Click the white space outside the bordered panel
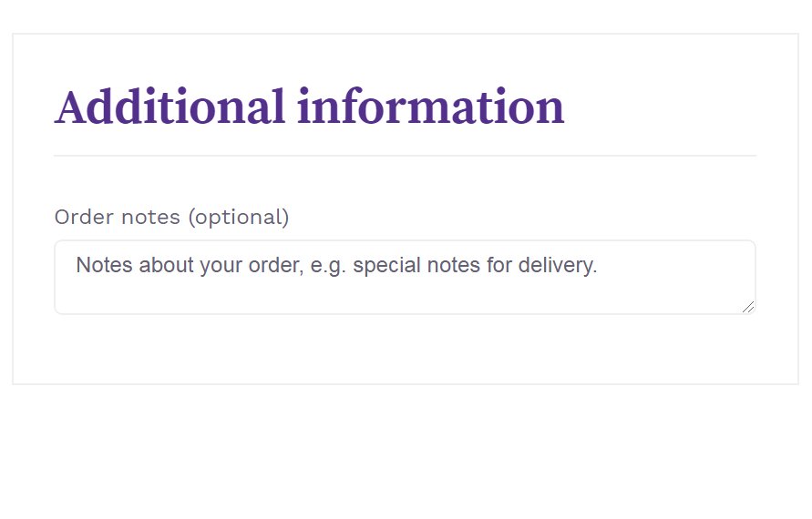 (405, 450)
